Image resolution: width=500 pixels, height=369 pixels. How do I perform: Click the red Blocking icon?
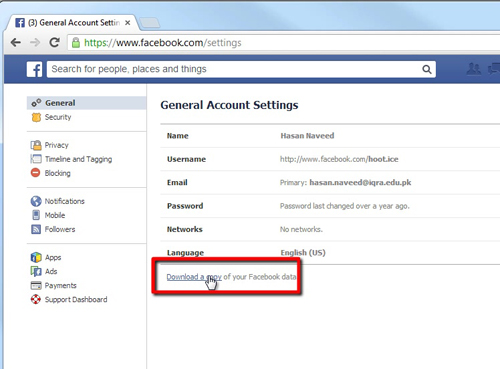(36, 173)
